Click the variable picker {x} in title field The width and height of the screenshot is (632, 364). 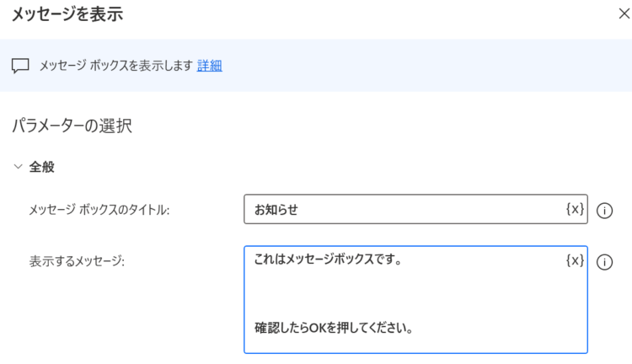[x=575, y=209]
